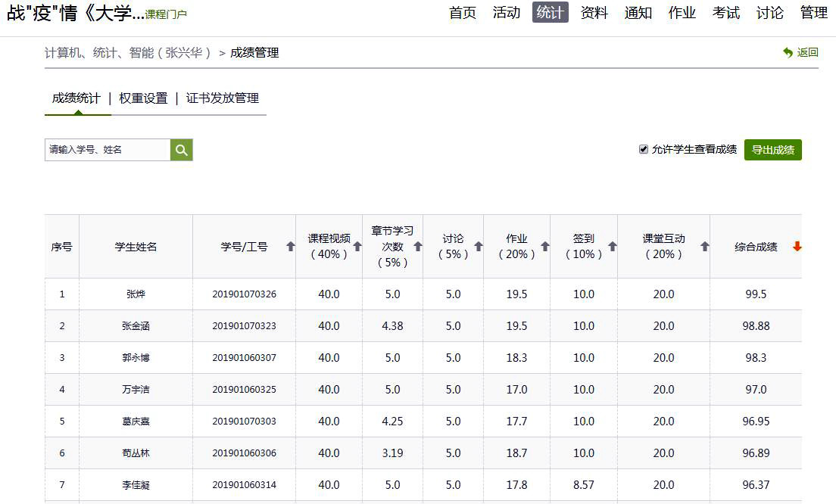Sort by 讨论 column arrow
Viewport: 836px width, 504px height.
[478, 247]
